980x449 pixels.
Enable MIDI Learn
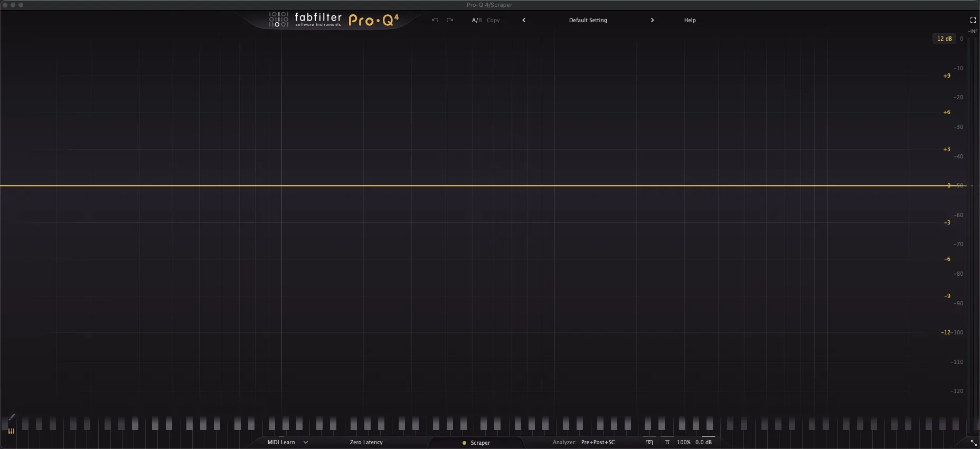tap(281, 442)
